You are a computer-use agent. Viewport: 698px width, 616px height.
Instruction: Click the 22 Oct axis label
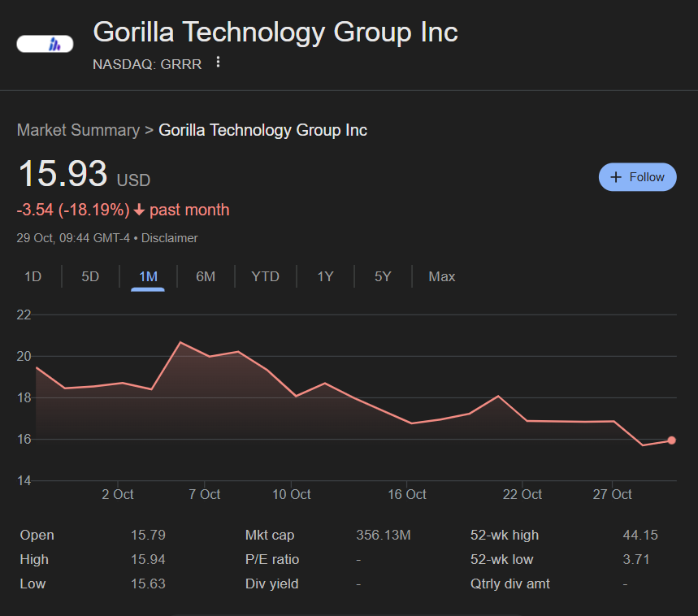click(x=522, y=494)
